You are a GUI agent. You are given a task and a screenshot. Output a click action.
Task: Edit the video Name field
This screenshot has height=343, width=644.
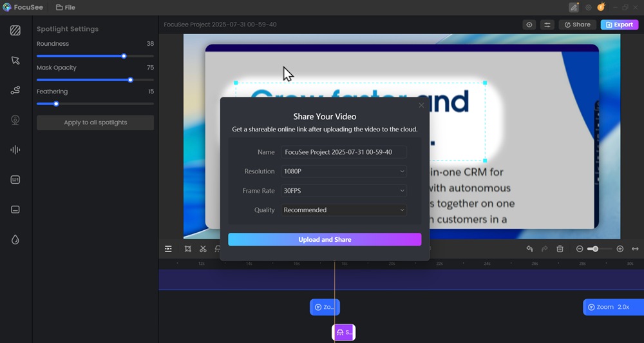click(344, 152)
